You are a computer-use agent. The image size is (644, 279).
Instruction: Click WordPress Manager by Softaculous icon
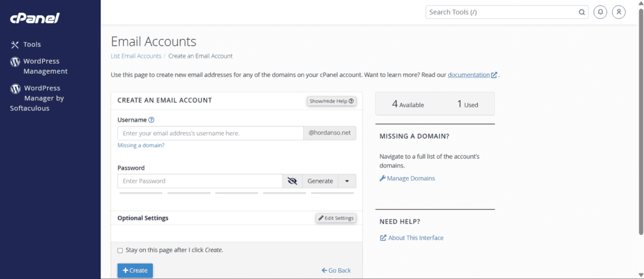click(x=15, y=88)
